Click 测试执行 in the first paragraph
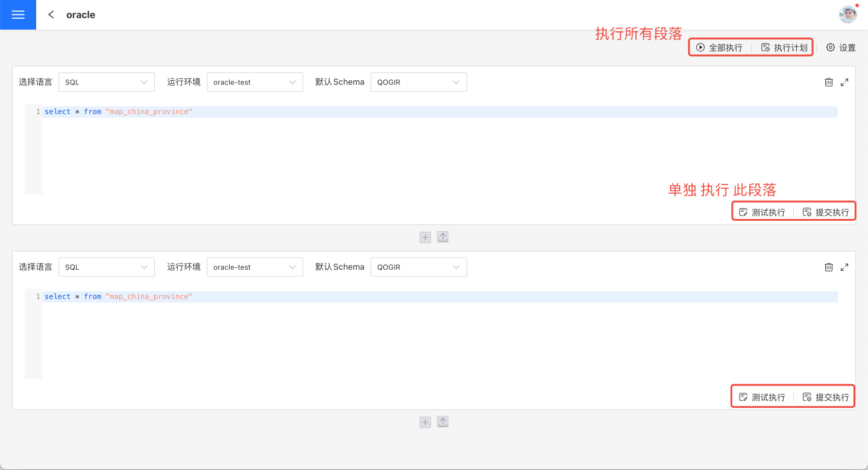The height and width of the screenshot is (470, 868). [x=762, y=212]
